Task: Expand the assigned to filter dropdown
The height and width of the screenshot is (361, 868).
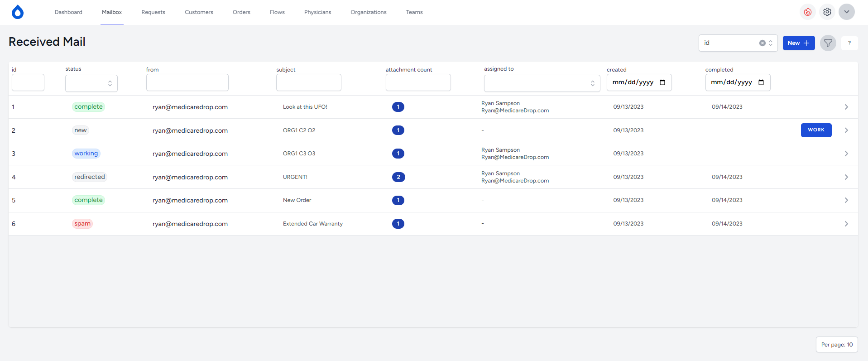Action: (x=542, y=83)
